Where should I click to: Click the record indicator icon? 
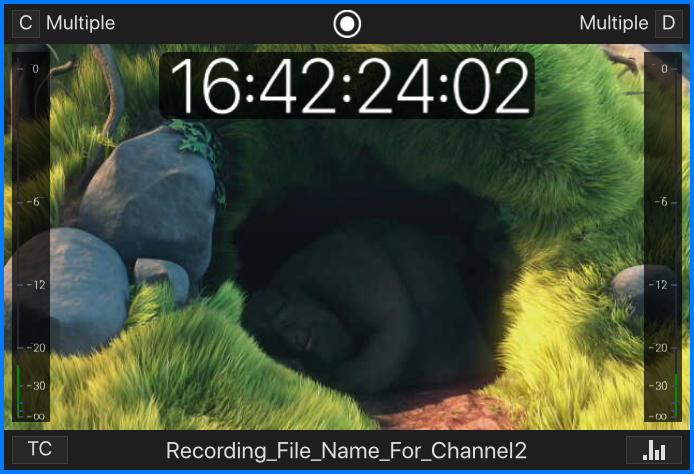tap(347, 24)
